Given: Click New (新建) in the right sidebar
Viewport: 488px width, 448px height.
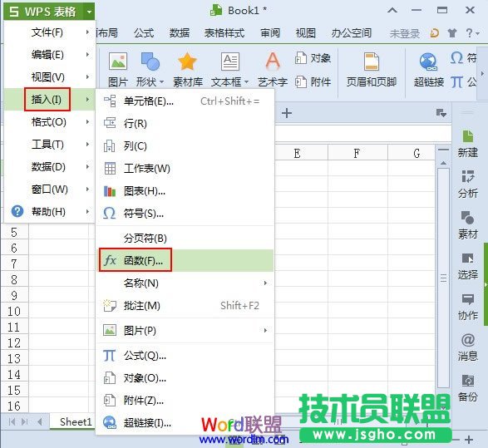Looking at the screenshot, I should tap(467, 144).
